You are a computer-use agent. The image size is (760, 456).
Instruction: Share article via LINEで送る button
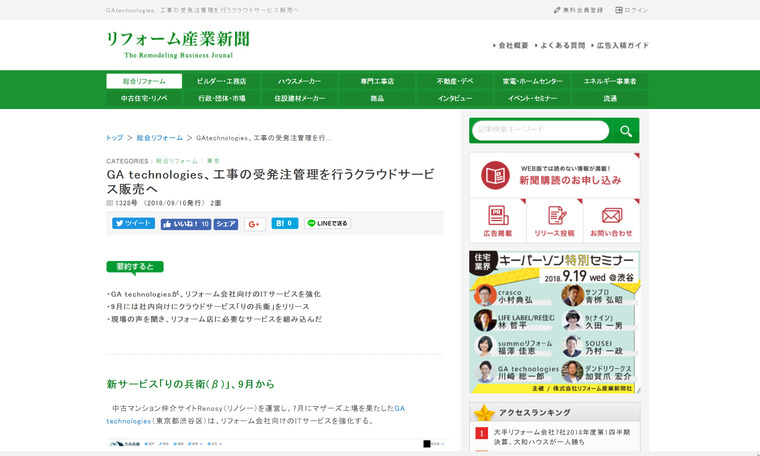point(327,224)
